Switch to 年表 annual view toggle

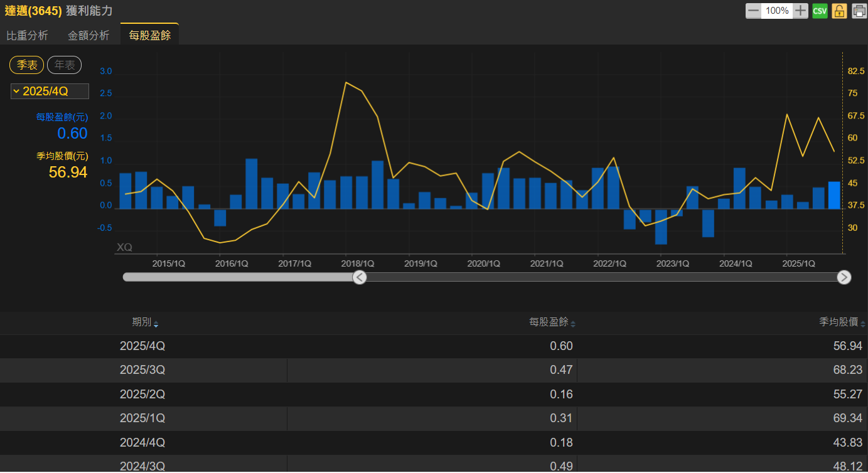(x=64, y=65)
